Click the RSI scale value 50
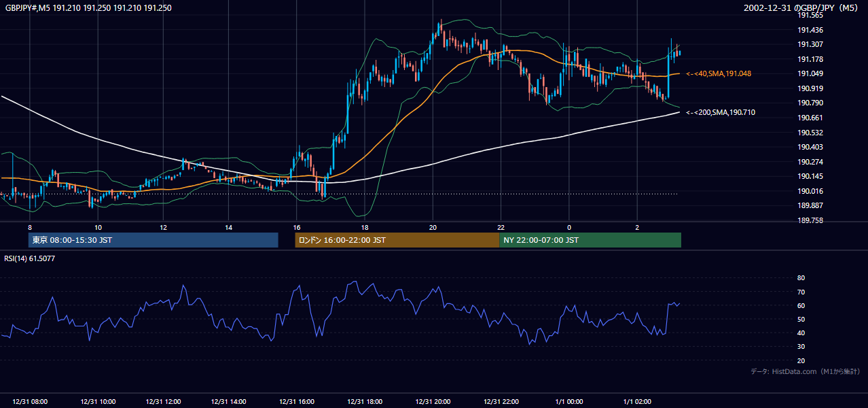The image size is (868, 408). [x=801, y=319]
